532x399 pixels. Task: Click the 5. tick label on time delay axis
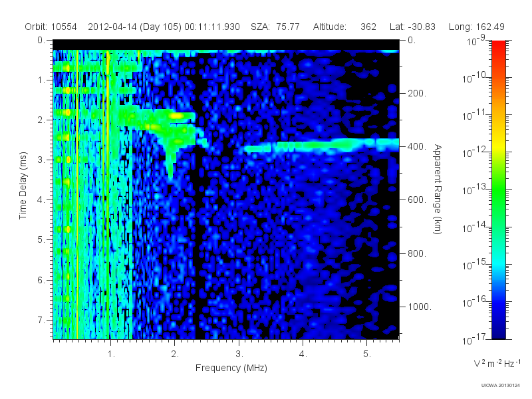(41, 239)
